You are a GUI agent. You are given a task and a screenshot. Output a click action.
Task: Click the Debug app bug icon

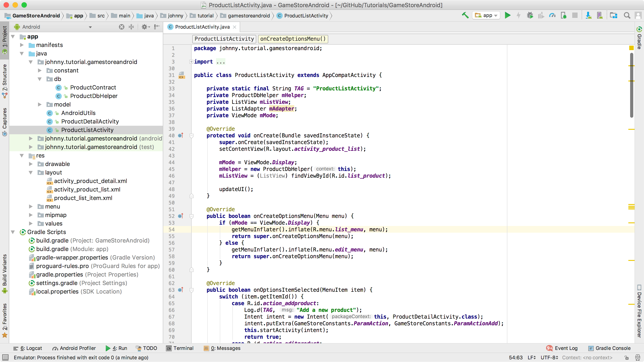(x=530, y=15)
